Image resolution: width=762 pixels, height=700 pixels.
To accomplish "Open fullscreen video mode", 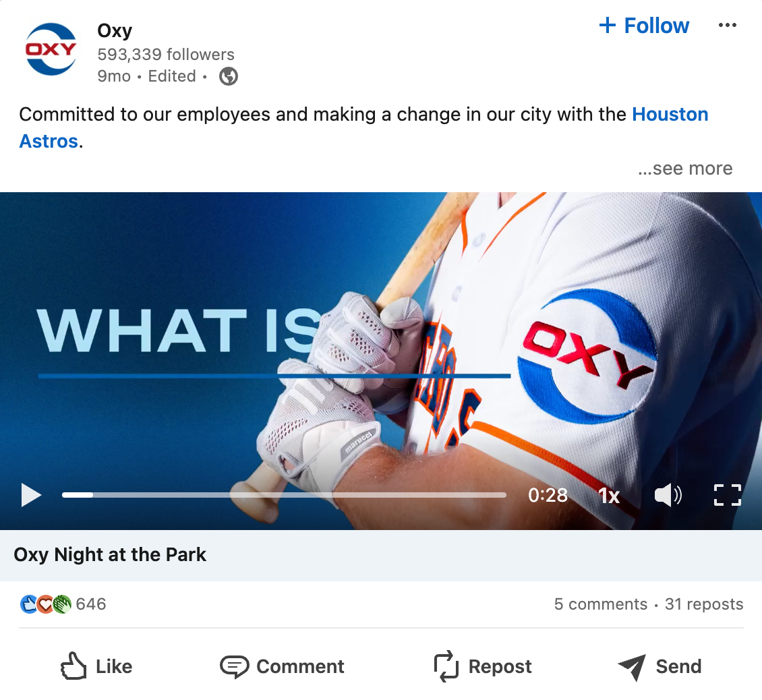I will (728, 496).
